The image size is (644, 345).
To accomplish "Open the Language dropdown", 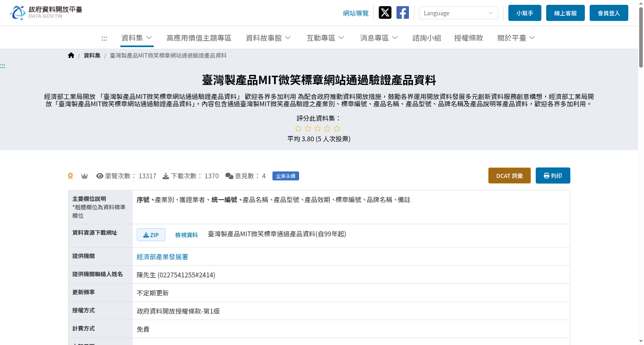I will [x=458, y=13].
